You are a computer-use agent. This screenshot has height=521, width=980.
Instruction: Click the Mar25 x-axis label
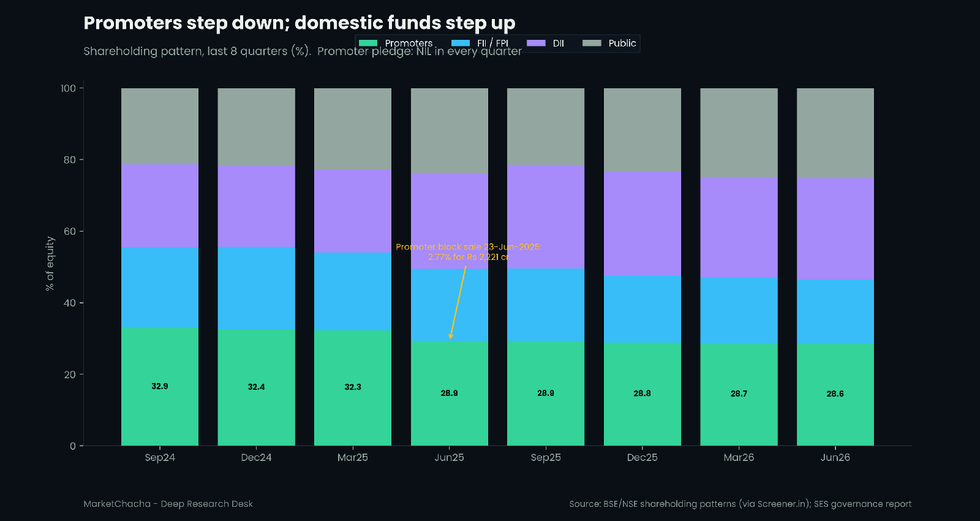[x=353, y=457]
